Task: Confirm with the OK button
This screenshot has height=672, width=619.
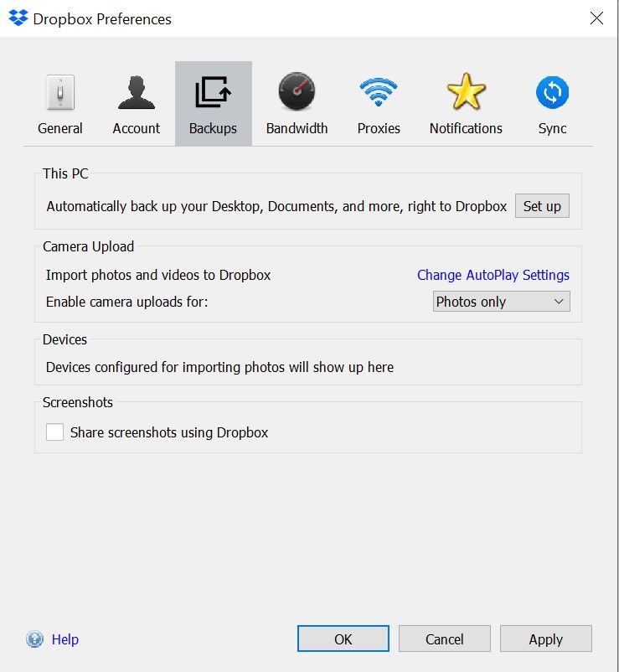Action: 343,639
